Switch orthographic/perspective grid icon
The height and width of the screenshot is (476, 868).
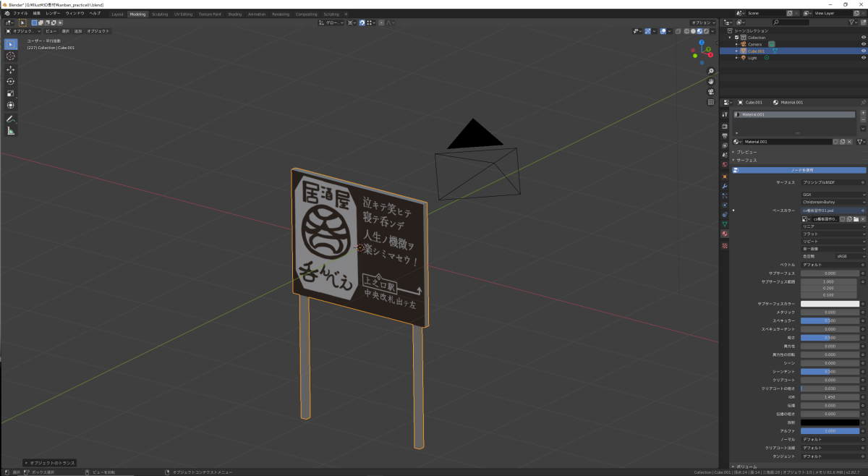(x=711, y=101)
